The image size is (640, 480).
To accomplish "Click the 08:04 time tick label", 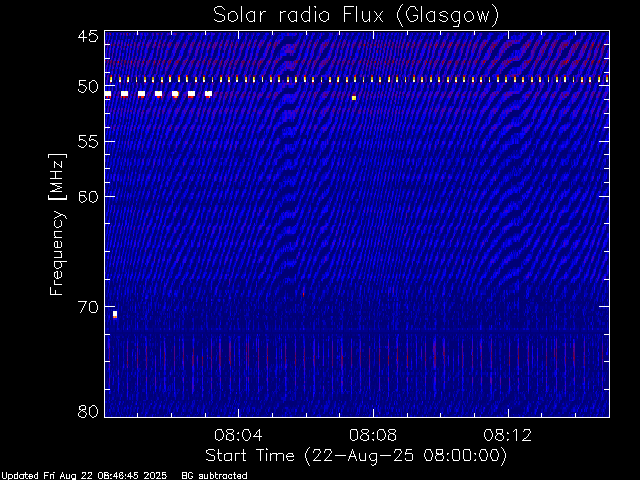I will pos(238,435).
